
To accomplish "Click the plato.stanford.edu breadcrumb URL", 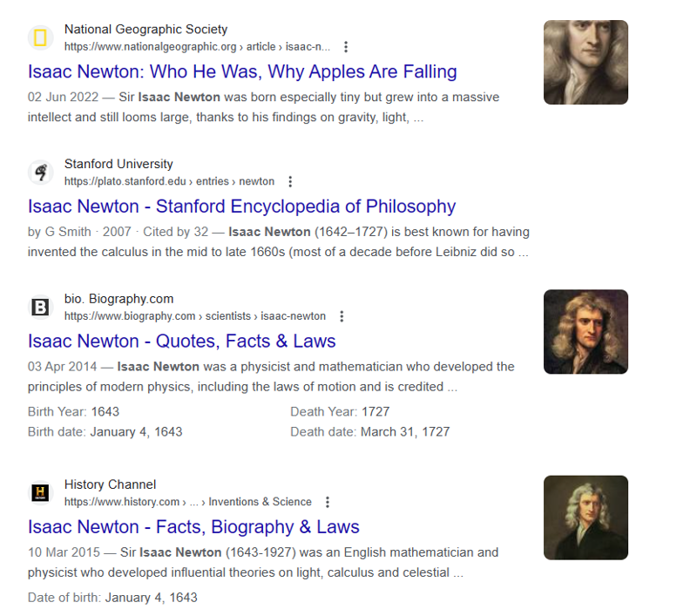I will 169,181.
